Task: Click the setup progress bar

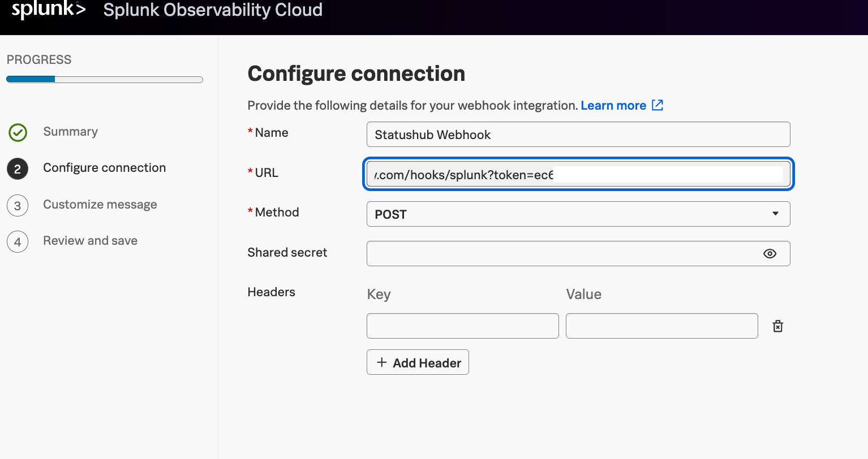Action: click(x=105, y=80)
